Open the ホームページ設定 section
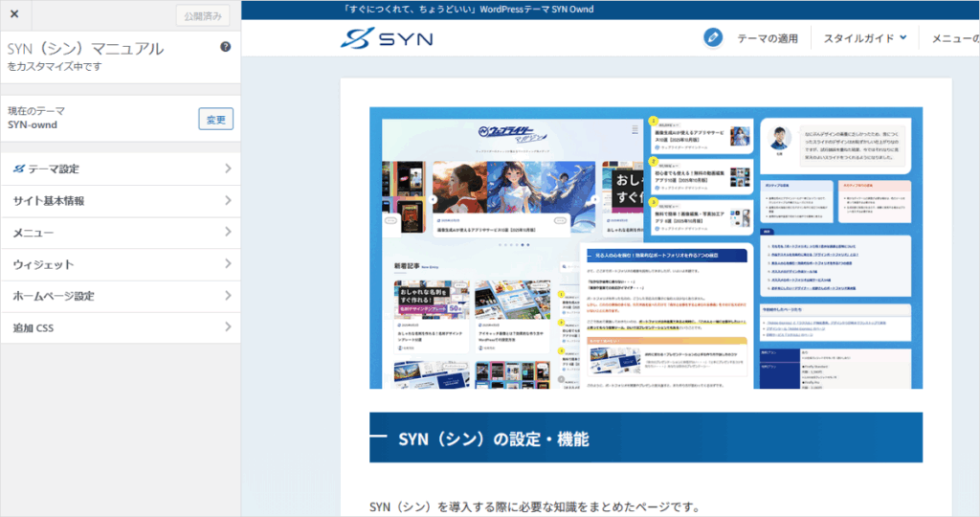 pos(54,296)
